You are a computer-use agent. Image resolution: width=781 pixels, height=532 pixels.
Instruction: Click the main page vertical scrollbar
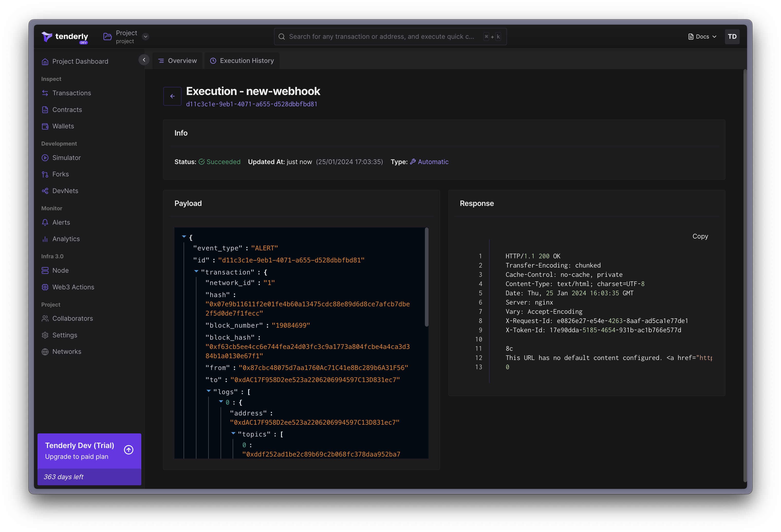point(745,276)
